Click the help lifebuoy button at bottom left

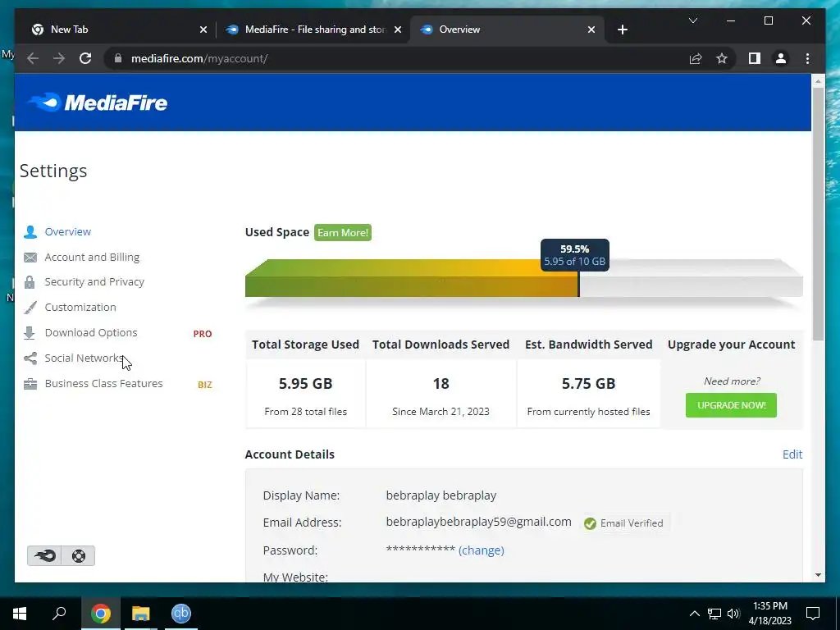pos(78,555)
